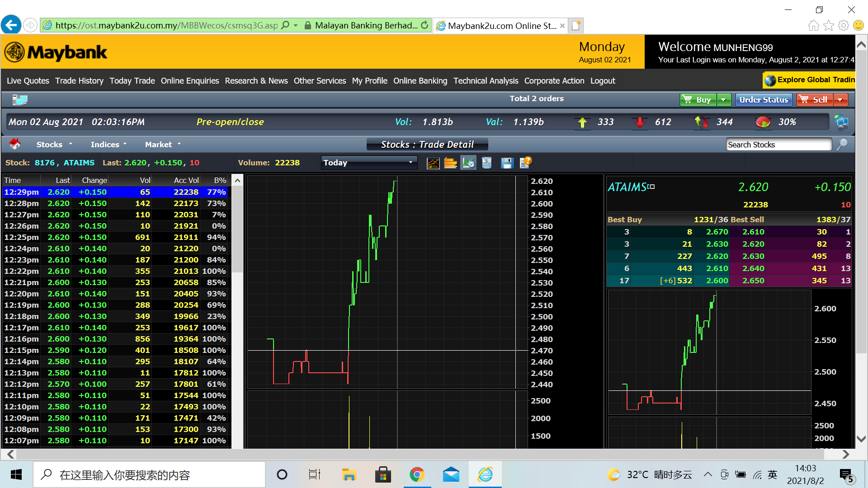The image size is (868, 488).
Task: Expand the Sell button dropdown arrow
Action: (x=840, y=100)
